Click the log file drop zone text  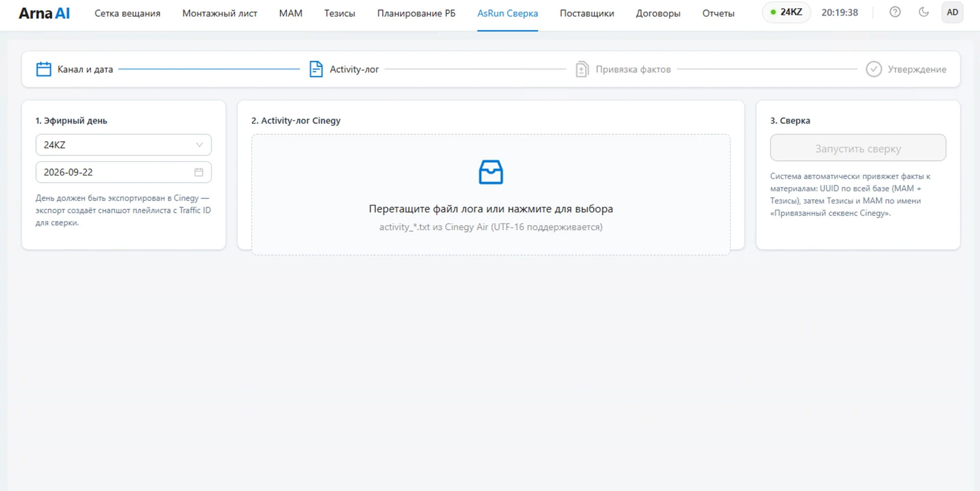point(490,209)
